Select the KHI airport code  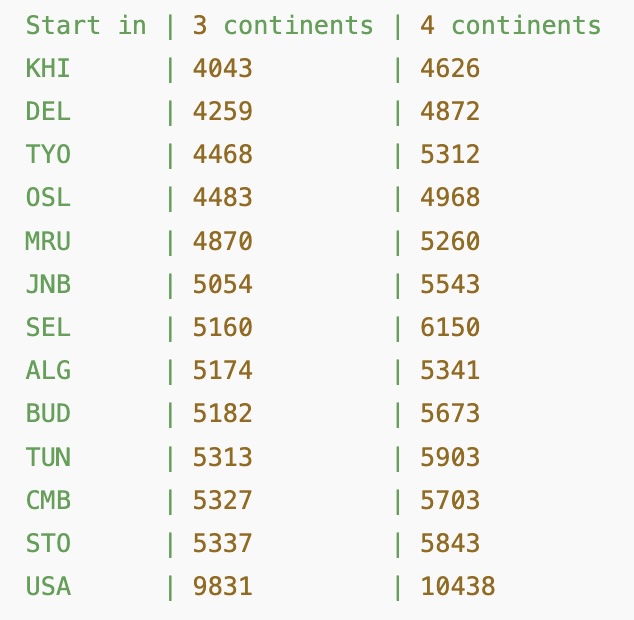(48, 69)
